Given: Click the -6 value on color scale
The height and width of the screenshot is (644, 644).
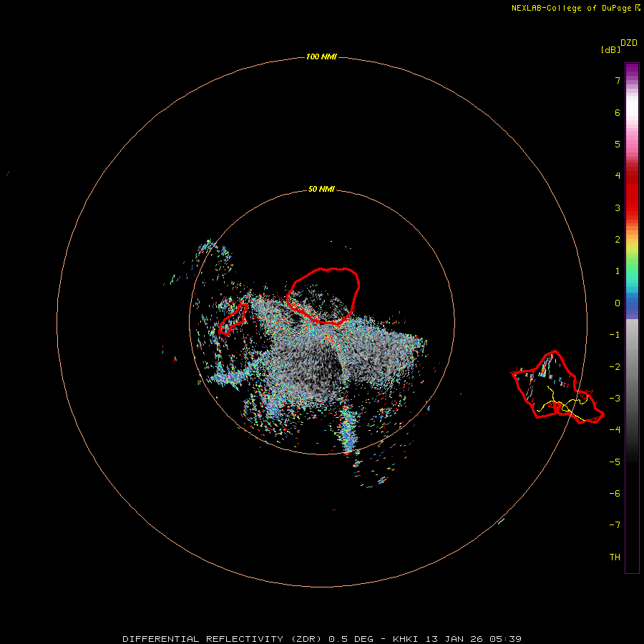Looking at the screenshot, I should pos(615,494).
